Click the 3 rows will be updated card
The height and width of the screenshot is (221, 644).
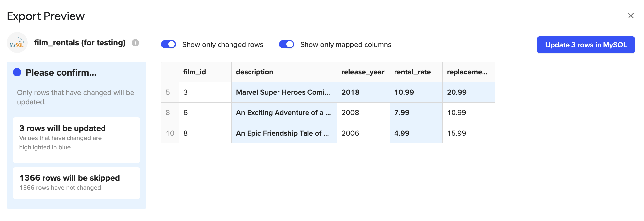[x=76, y=140]
